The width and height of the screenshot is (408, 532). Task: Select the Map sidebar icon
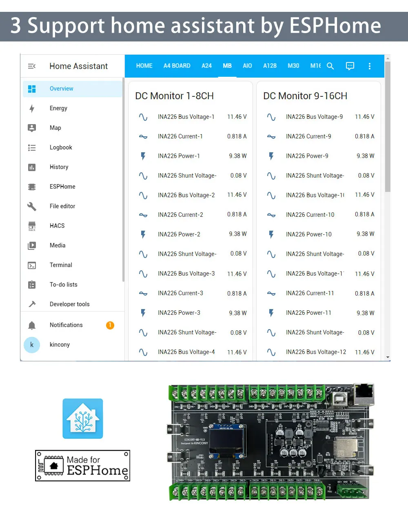(x=55, y=128)
